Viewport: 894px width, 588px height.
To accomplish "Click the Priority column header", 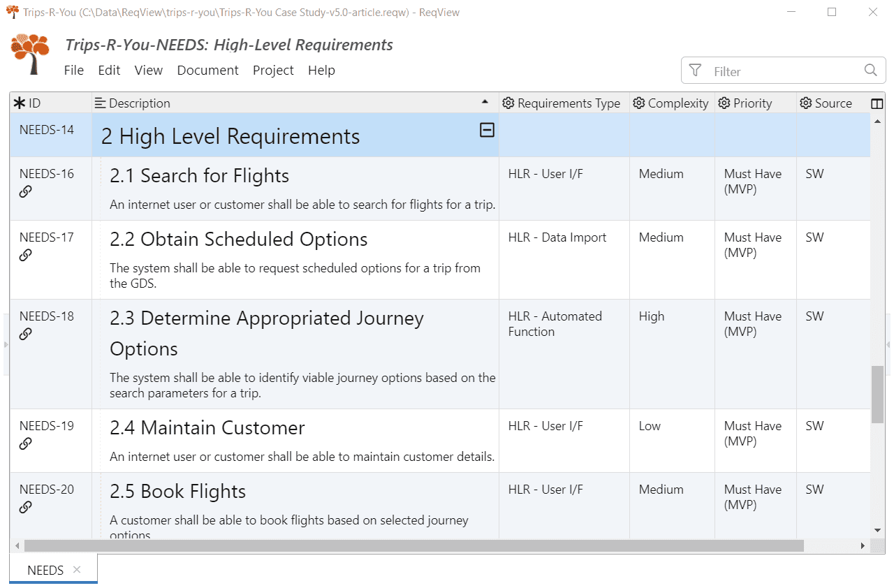I will click(x=752, y=103).
